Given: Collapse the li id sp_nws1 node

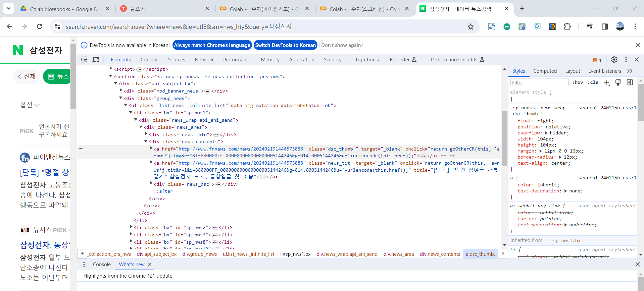Looking at the screenshot, I should [131, 113].
